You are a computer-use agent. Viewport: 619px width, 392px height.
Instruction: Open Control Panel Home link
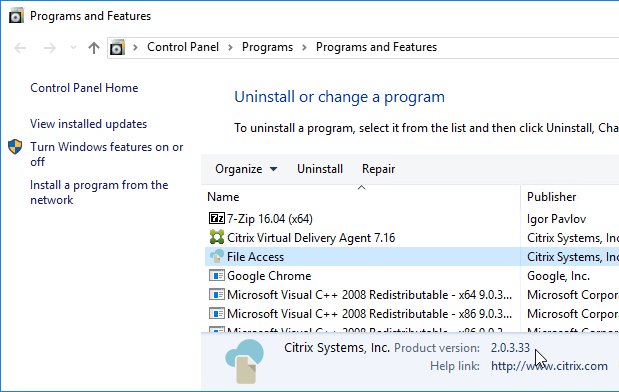coord(84,88)
